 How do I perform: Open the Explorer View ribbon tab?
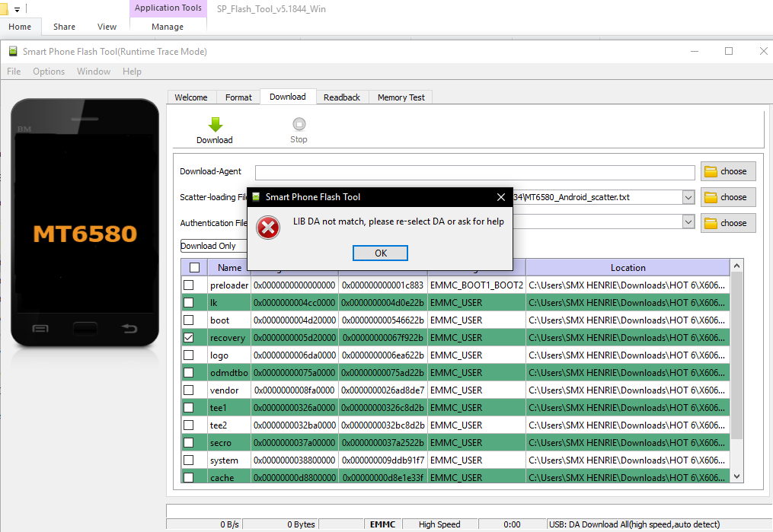click(107, 27)
